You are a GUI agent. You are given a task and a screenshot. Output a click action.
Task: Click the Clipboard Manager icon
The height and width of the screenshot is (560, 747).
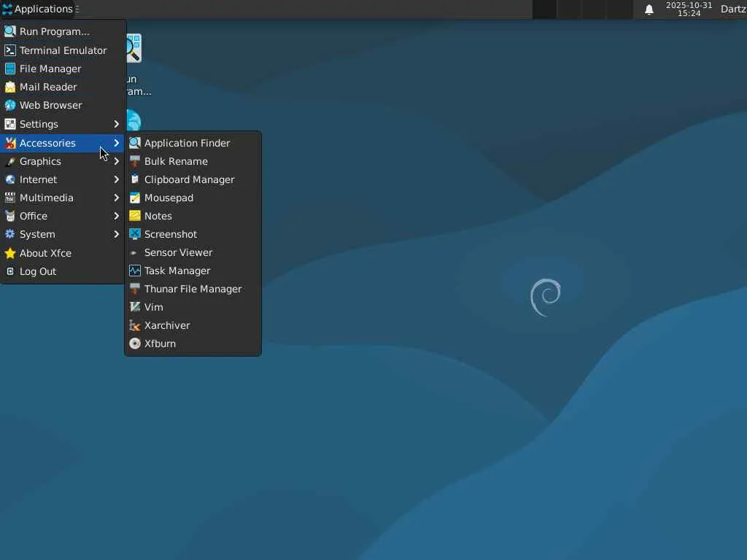(x=135, y=179)
